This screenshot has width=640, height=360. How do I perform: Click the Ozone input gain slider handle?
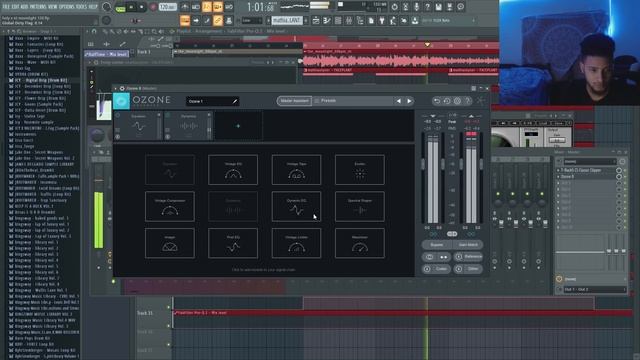[423, 164]
